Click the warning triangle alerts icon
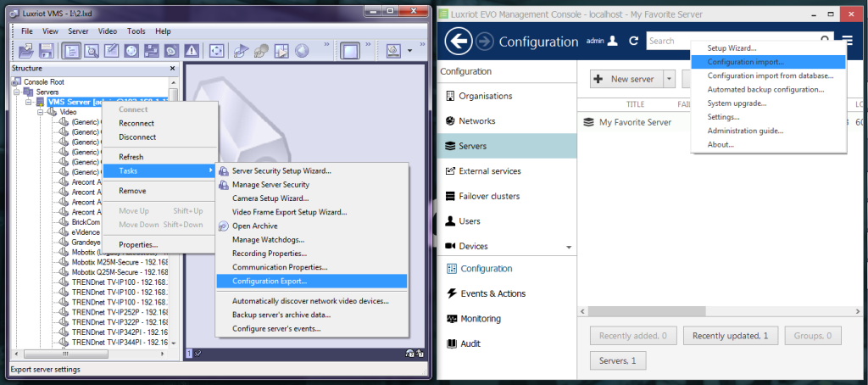868x385 pixels. pos(192,51)
